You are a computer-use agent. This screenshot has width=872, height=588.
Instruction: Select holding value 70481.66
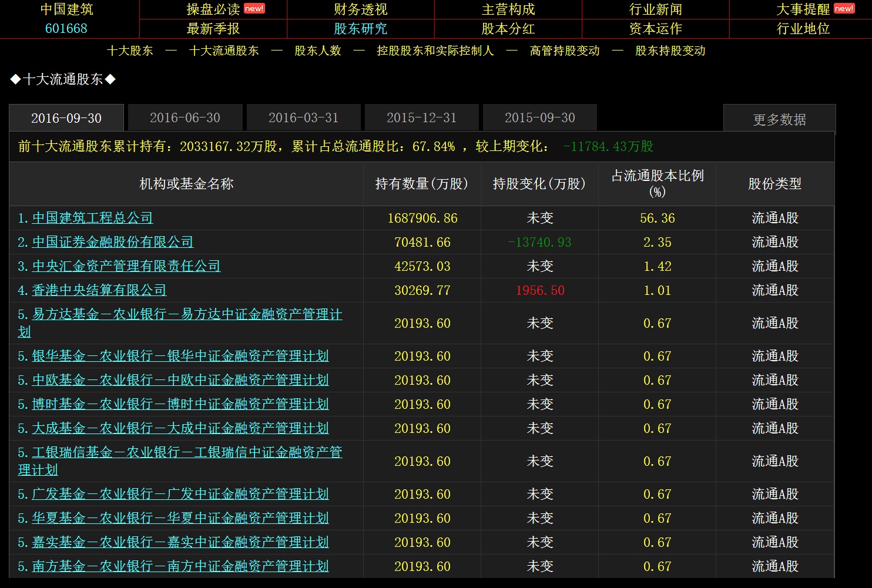(422, 243)
